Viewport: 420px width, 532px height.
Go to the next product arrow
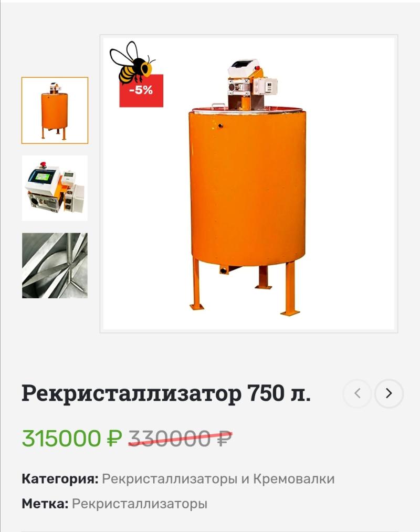389,393
